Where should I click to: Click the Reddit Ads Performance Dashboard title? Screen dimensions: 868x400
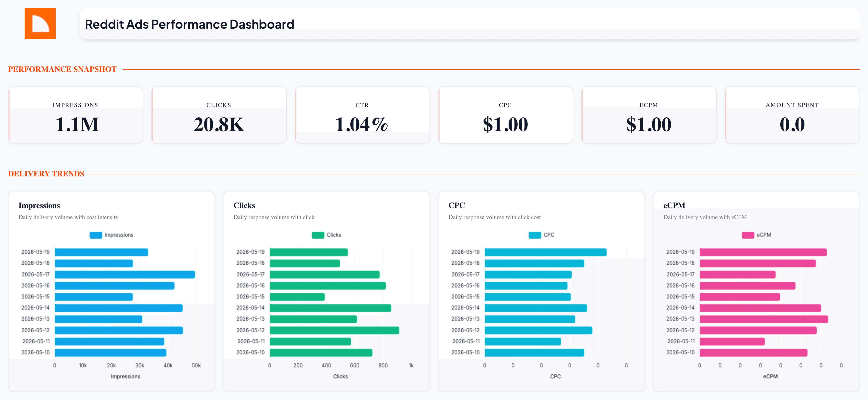click(189, 24)
